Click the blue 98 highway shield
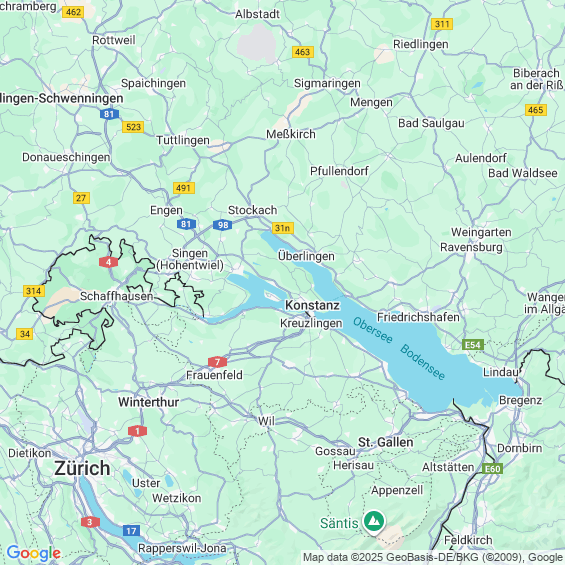The image size is (565, 565). point(223,225)
